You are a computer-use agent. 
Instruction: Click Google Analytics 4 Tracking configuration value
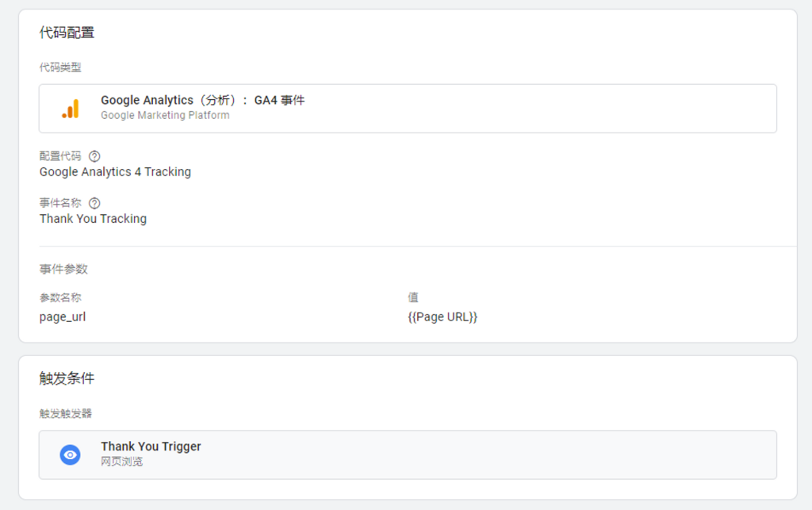115,172
